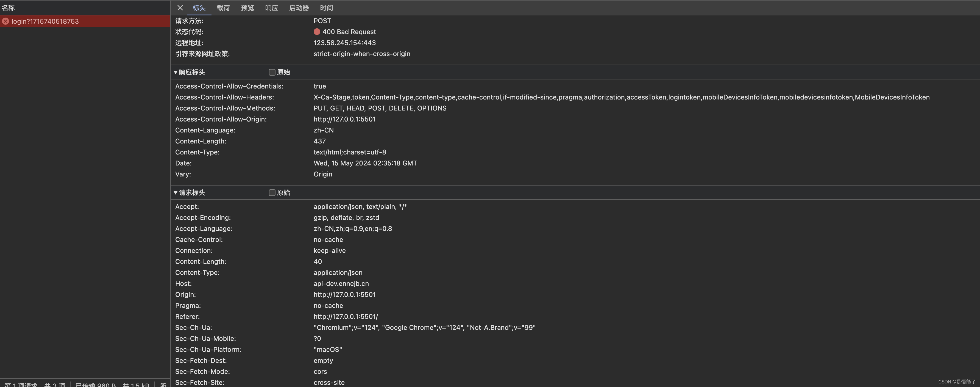Viewport: 980px width, 387px height.
Task: Click the "macOS" platform value
Action: click(x=328, y=350)
